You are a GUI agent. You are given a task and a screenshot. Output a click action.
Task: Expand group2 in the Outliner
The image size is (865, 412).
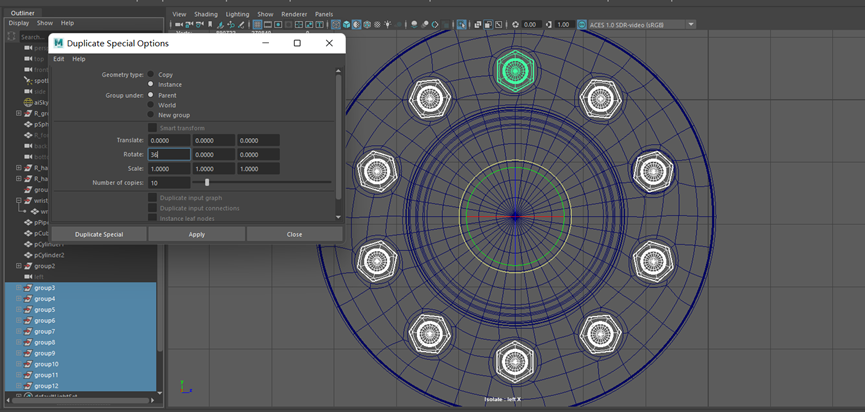[x=19, y=266]
